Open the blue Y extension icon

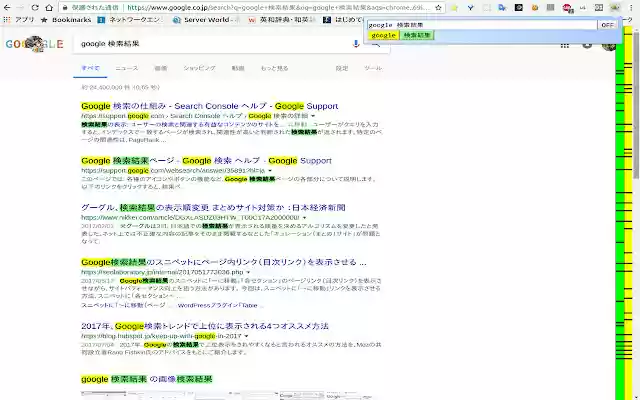click(x=470, y=8)
